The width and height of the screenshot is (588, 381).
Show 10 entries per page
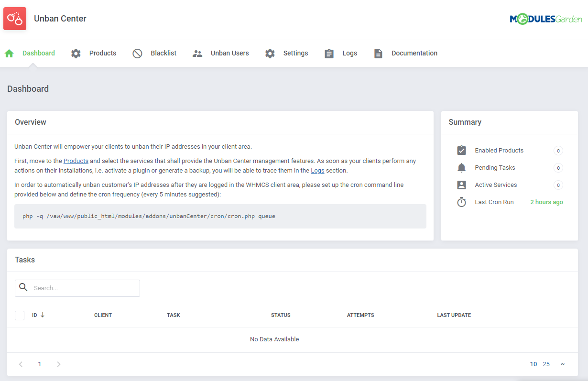534,364
